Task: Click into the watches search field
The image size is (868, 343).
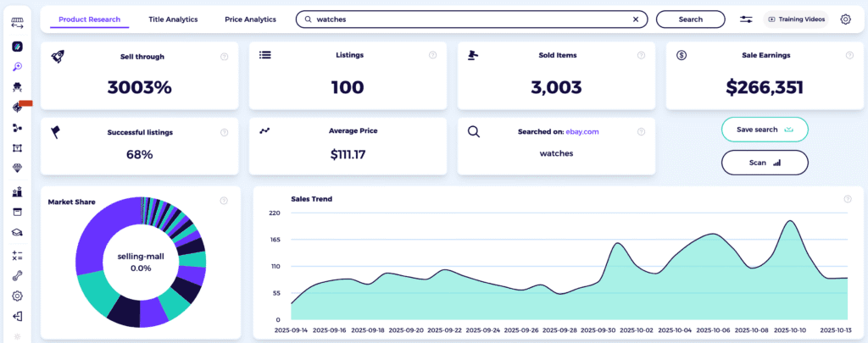Action: coord(466,19)
